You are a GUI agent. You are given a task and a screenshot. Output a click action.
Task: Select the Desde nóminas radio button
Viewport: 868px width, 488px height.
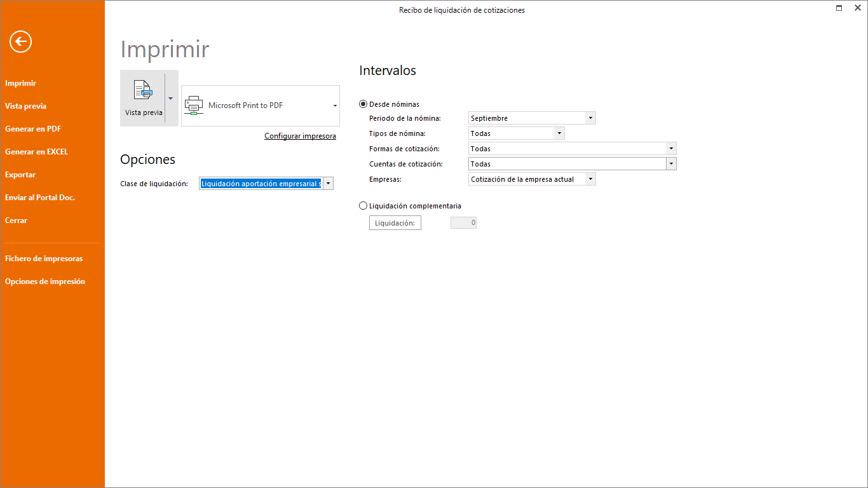[363, 104]
